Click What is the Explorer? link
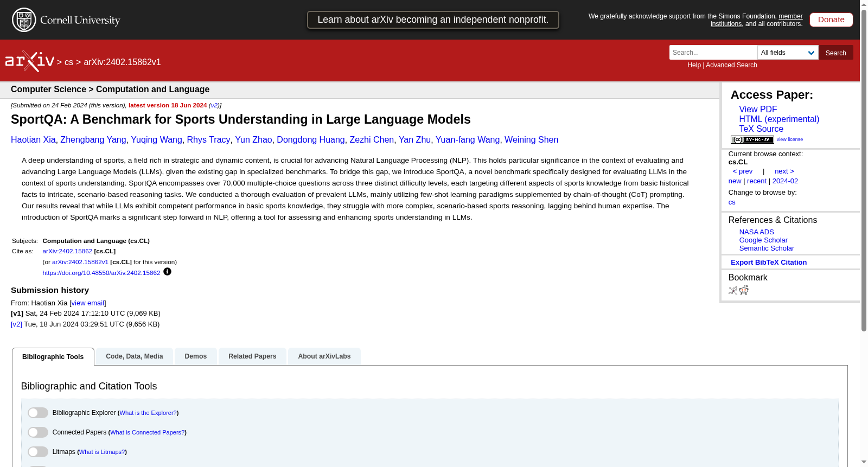Viewport: 868px width, 467px height. (148, 413)
